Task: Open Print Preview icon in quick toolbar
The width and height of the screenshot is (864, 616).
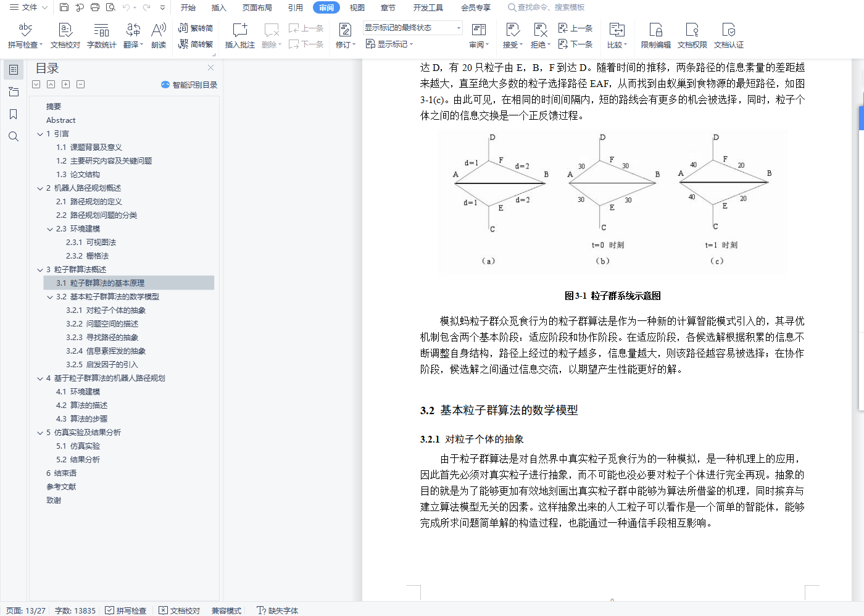Action: click(x=110, y=7)
